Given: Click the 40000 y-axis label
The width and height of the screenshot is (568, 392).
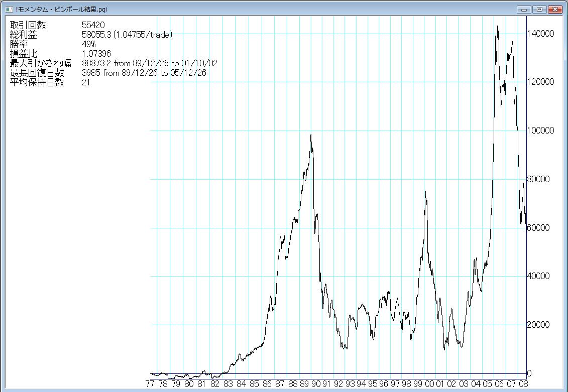Looking at the screenshot, I should pyautogui.click(x=538, y=276).
